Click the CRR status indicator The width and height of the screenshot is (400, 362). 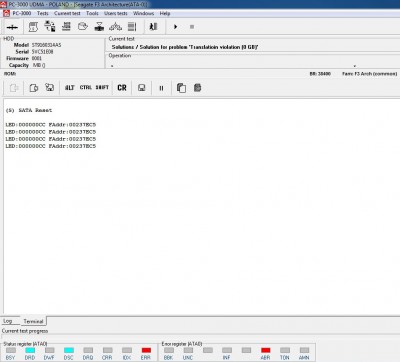point(107,350)
